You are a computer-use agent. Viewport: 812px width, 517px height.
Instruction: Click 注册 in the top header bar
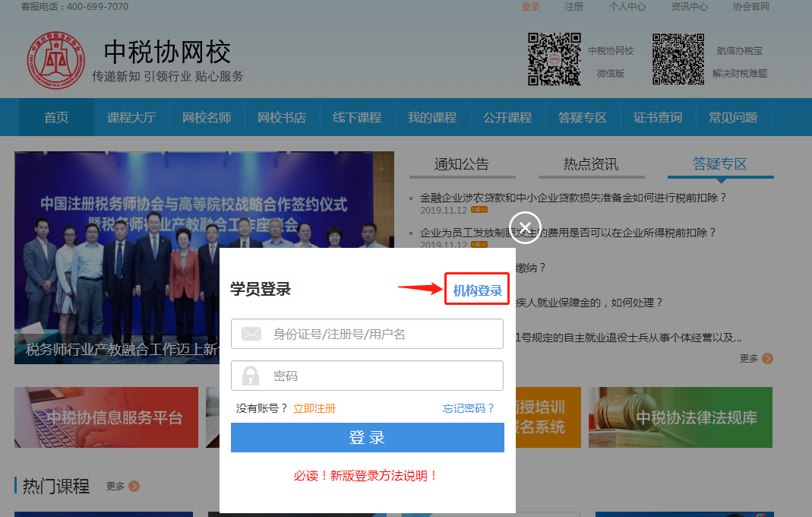pos(573,7)
